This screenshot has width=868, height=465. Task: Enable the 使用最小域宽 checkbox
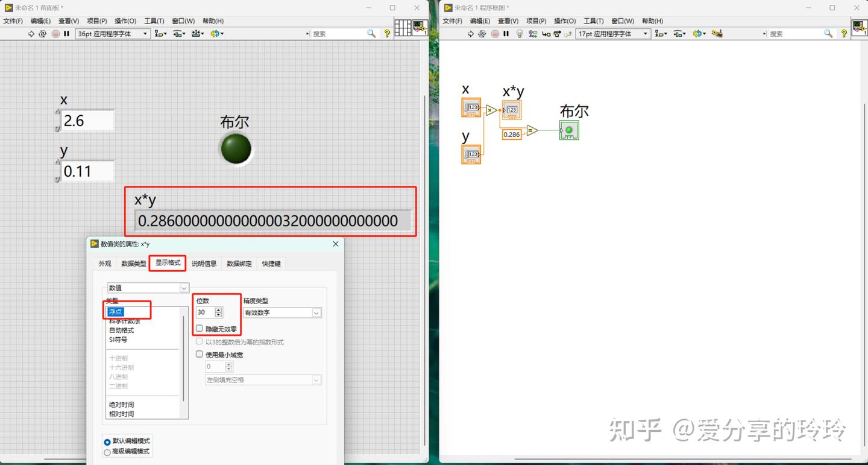[x=199, y=354]
